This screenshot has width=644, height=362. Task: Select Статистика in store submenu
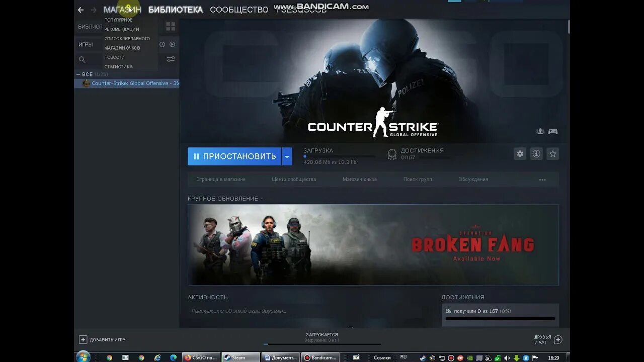118,67
